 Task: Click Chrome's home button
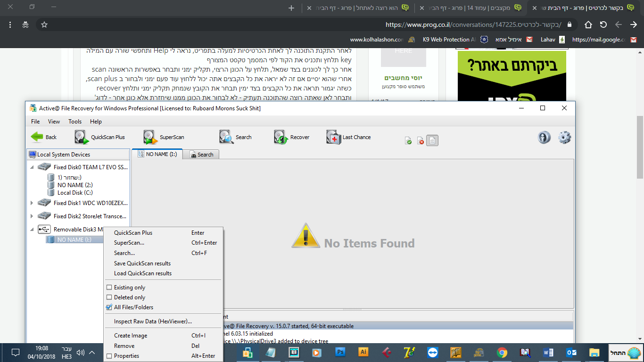pos(588,25)
